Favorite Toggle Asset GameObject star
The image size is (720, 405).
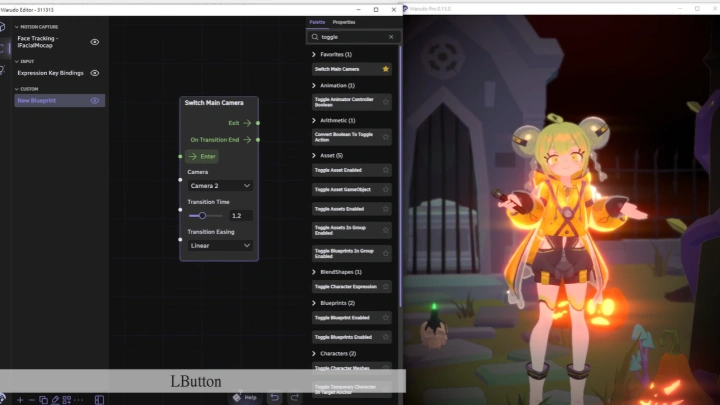pyautogui.click(x=386, y=189)
